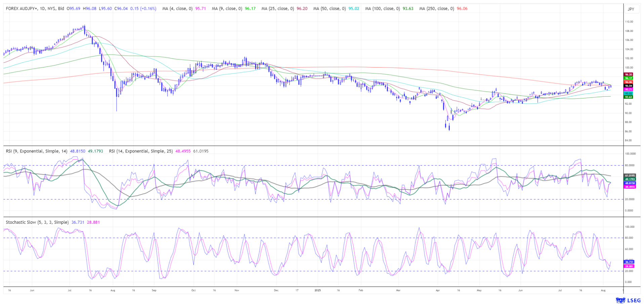
Task: Click the 96.20 price tag on axis
Action: tap(628, 74)
